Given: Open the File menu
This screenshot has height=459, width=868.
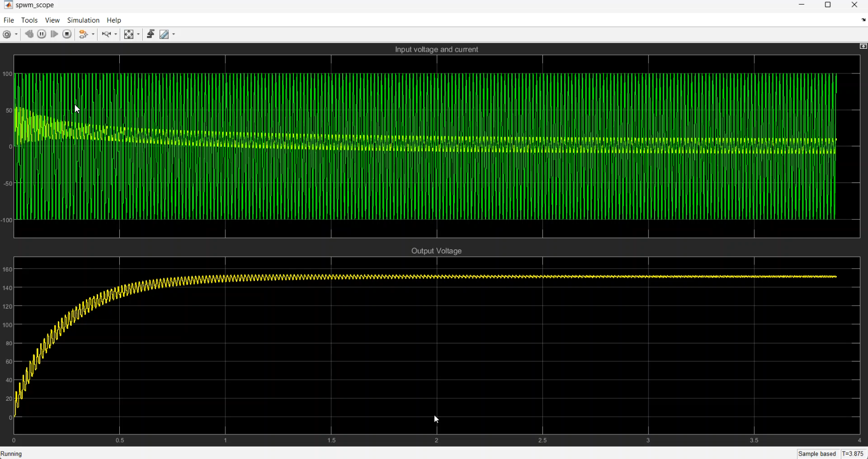Looking at the screenshot, I should (9, 20).
